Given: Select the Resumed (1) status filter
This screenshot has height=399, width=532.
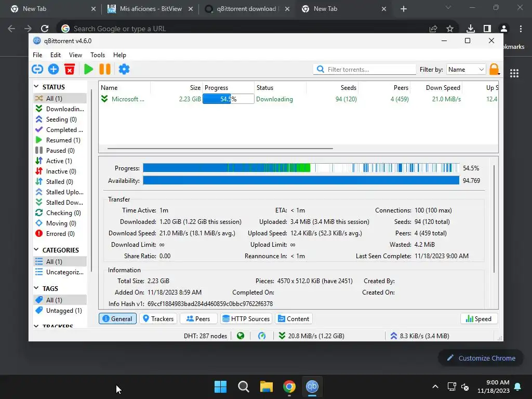Looking at the screenshot, I should (x=60, y=140).
